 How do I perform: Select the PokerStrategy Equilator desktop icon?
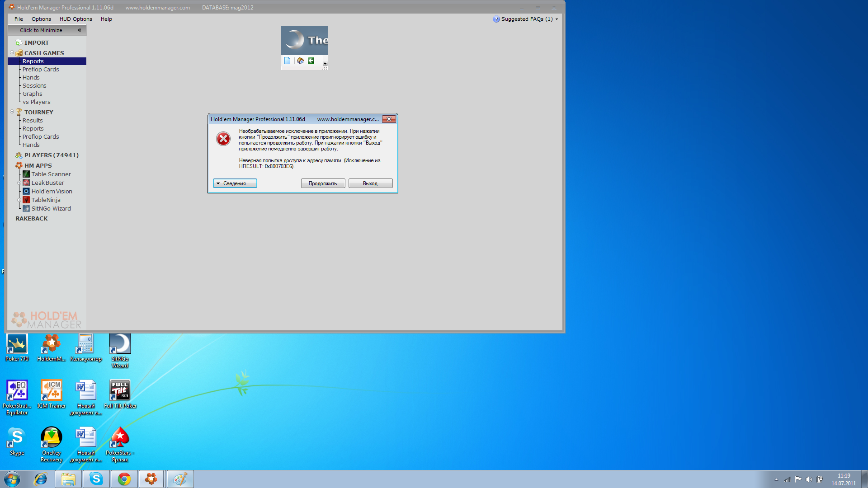(17, 398)
